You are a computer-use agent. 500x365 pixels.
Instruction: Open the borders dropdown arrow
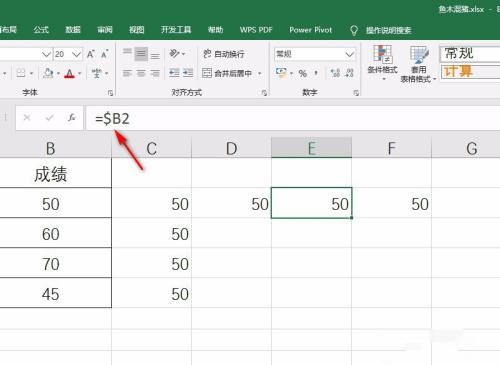tap(32, 73)
